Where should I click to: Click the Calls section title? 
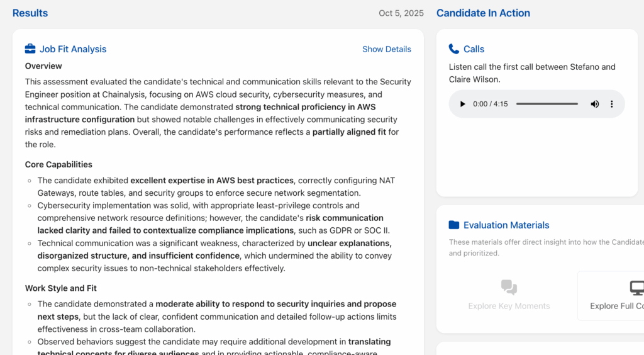pyautogui.click(x=474, y=49)
